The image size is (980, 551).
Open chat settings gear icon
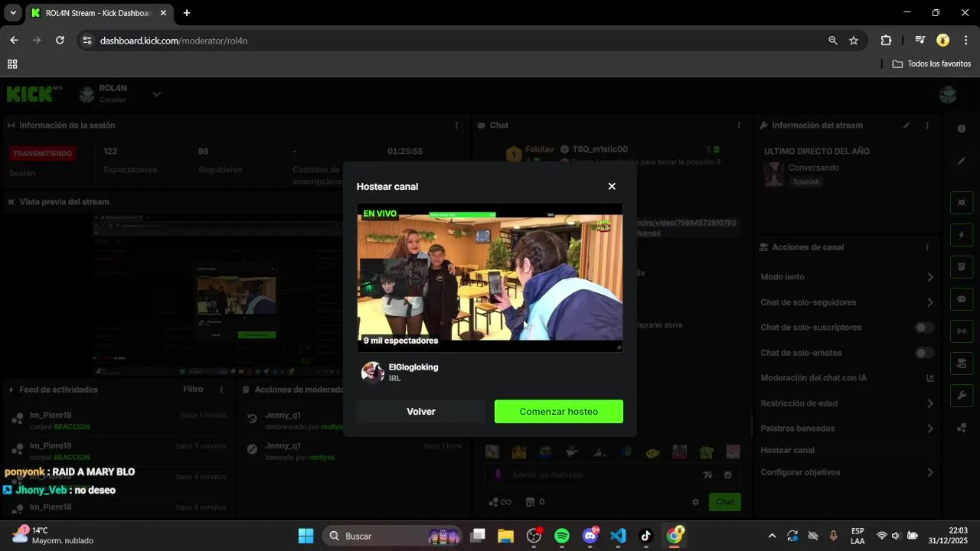pyautogui.click(x=695, y=503)
